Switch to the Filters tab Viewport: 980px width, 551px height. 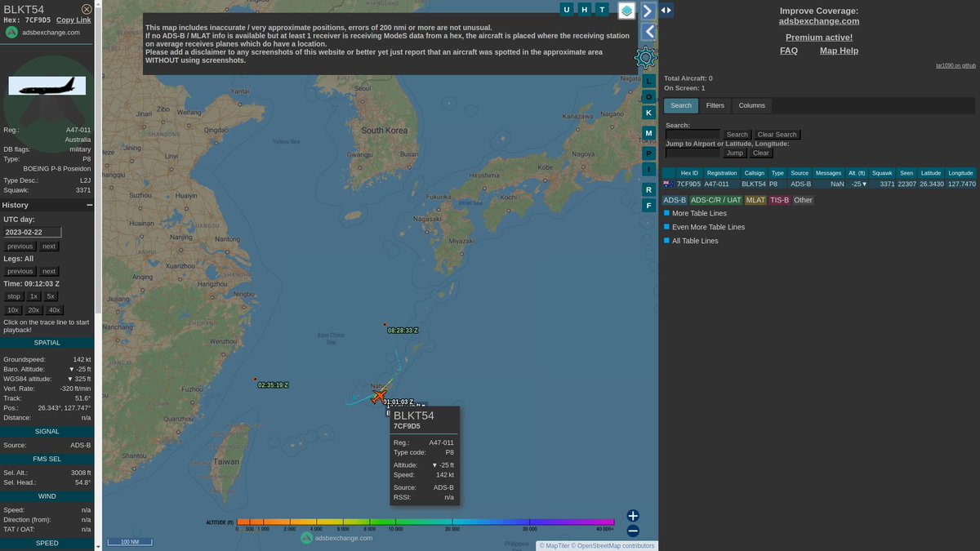click(715, 105)
